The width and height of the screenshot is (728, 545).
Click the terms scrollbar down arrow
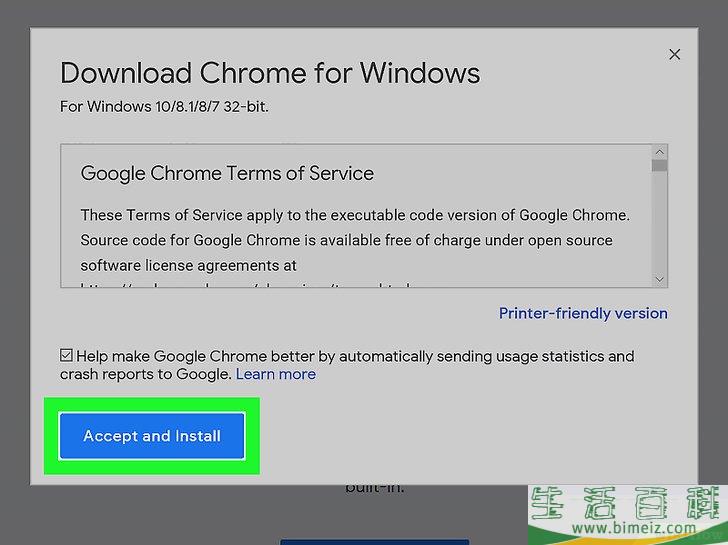pos(659,279)
